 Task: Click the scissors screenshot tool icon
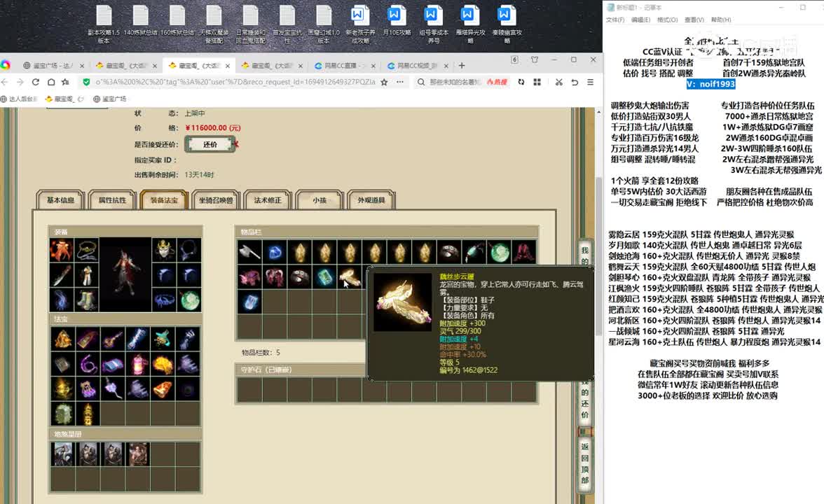(558, 82)
